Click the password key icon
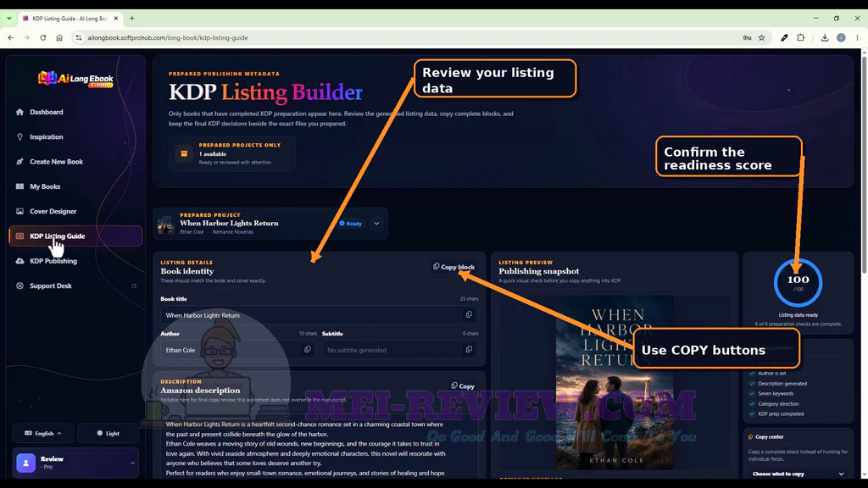 pyautogui.click(x=747, y=37)
